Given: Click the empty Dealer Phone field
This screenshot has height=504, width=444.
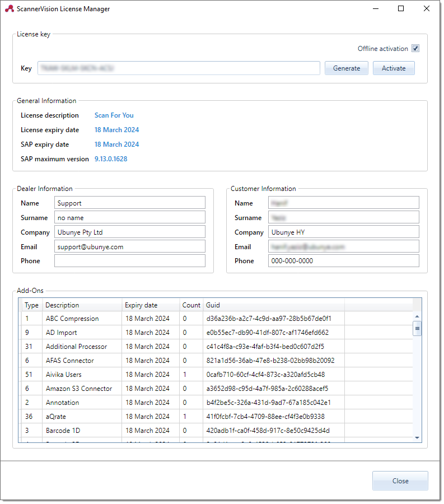Looking at the screenshot, I should [x=130, y=261].
